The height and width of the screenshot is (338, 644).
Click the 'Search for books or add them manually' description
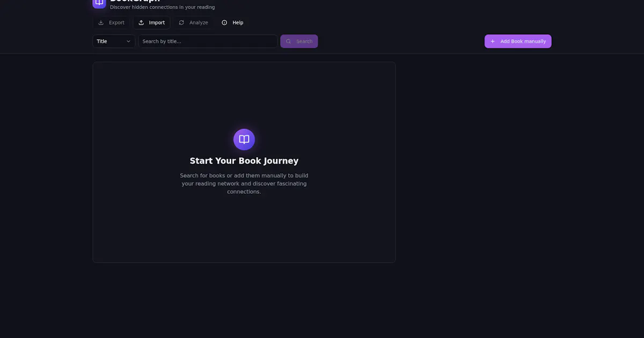244,183
